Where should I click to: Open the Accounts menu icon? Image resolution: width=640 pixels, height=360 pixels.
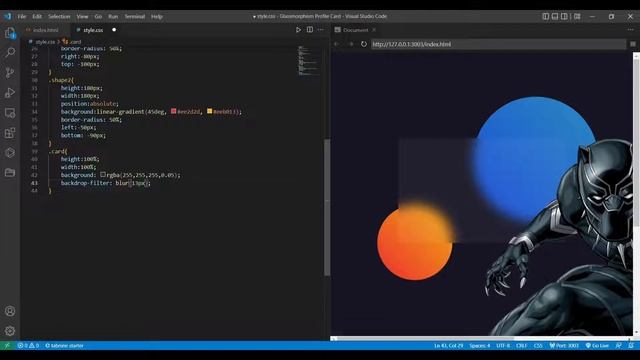tap(10, 311)
